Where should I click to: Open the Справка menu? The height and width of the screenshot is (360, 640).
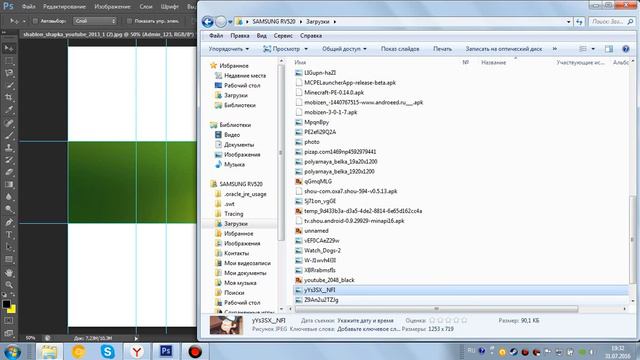[x=311, y=36]
